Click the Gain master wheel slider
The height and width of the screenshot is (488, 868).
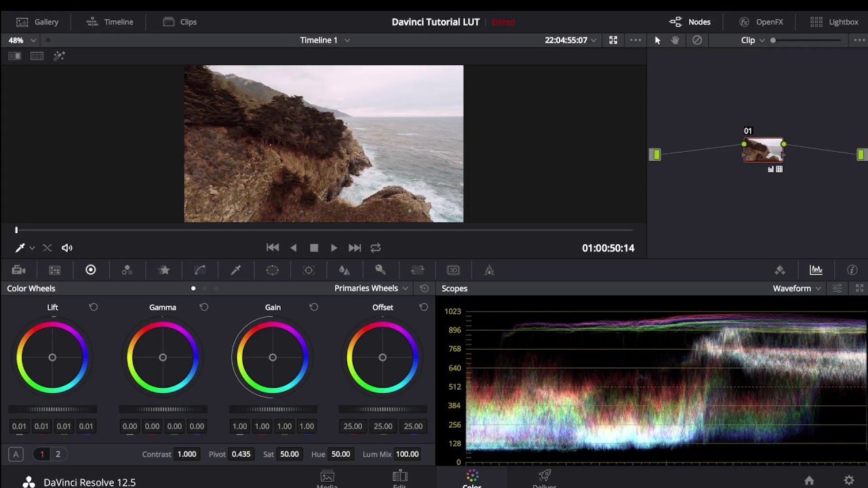pyautogui.click(x=273, y=409)
